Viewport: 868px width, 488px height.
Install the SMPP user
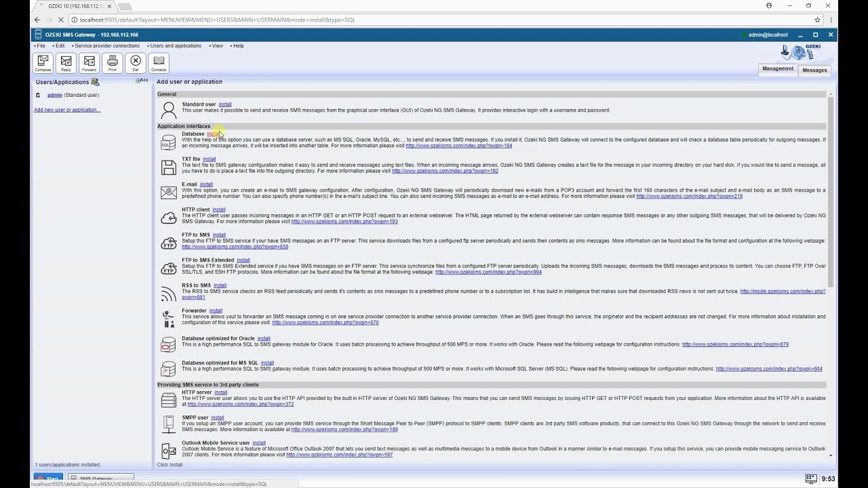pyautogui.click(x=217, y=418)
